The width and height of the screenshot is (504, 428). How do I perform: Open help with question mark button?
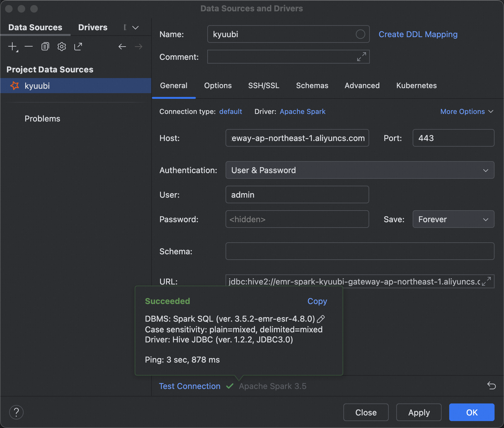click(x=16, y=412)
